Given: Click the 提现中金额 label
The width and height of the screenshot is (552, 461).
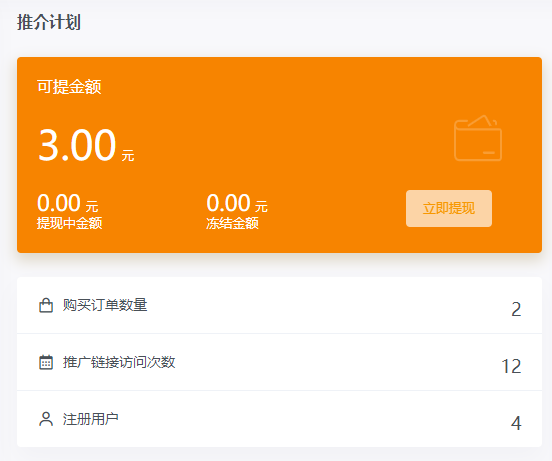Looking at the screenshot, I should (70, 223).
